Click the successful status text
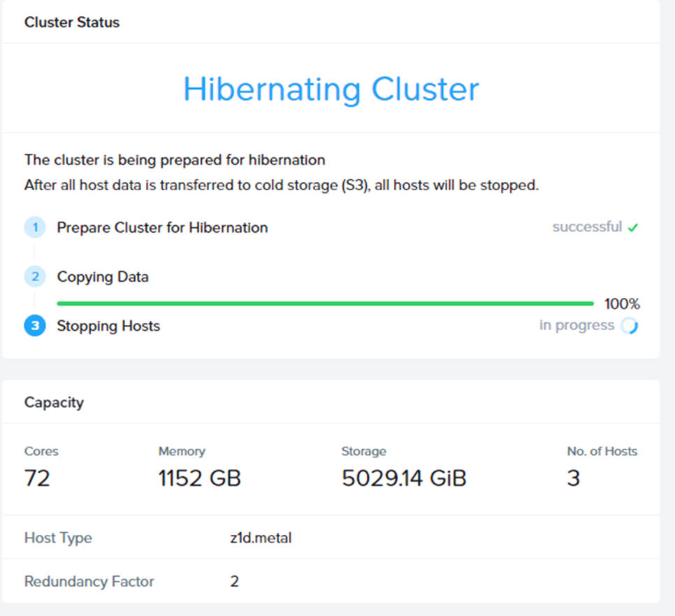The height and width of the screenshot is (616, 675). [587, 227]
